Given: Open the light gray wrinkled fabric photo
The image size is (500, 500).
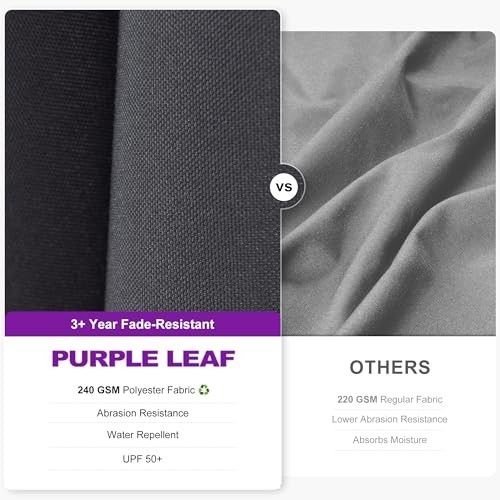Looking at the screenshot, I should [x=389, y=183].
